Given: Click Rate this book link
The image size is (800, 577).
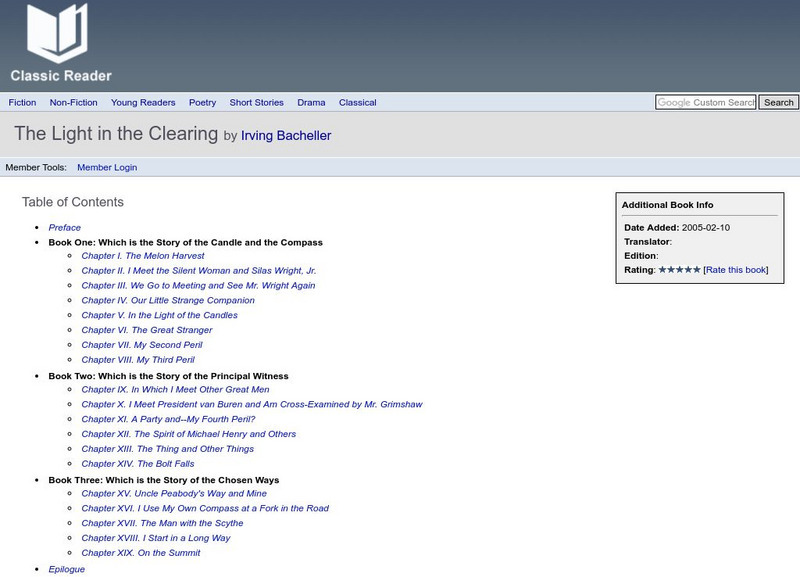Looking at the screenshot, I should pos(736,270).
